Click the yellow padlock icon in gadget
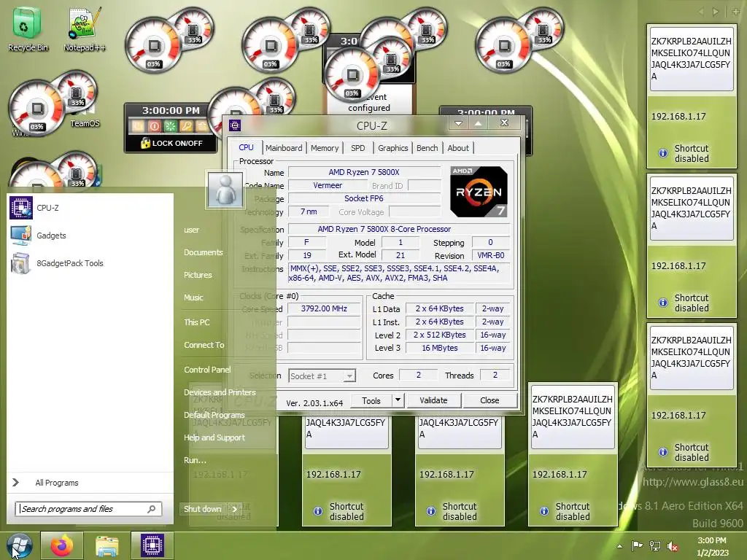 (145, 143)
